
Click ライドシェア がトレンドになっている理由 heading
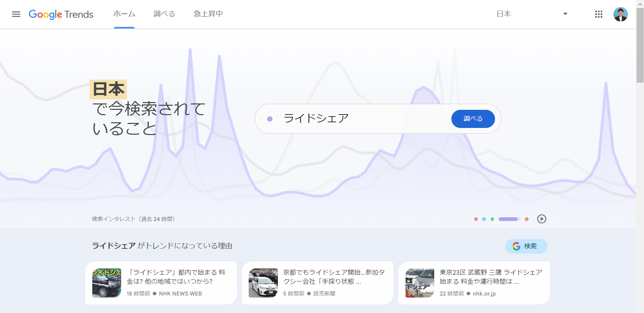162,246
